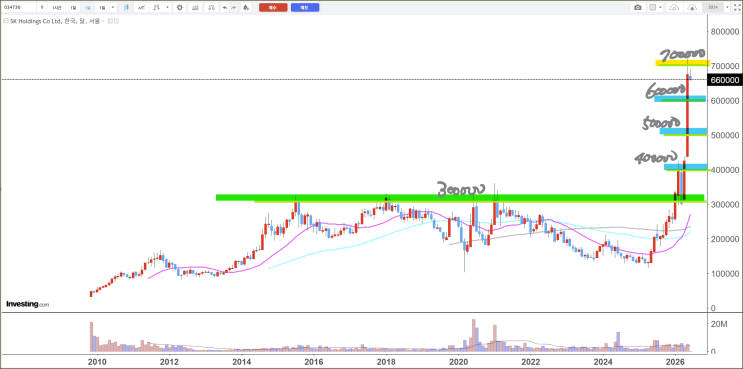Select the 1시간 interval
743x369 pixels.
click(57, 7)
